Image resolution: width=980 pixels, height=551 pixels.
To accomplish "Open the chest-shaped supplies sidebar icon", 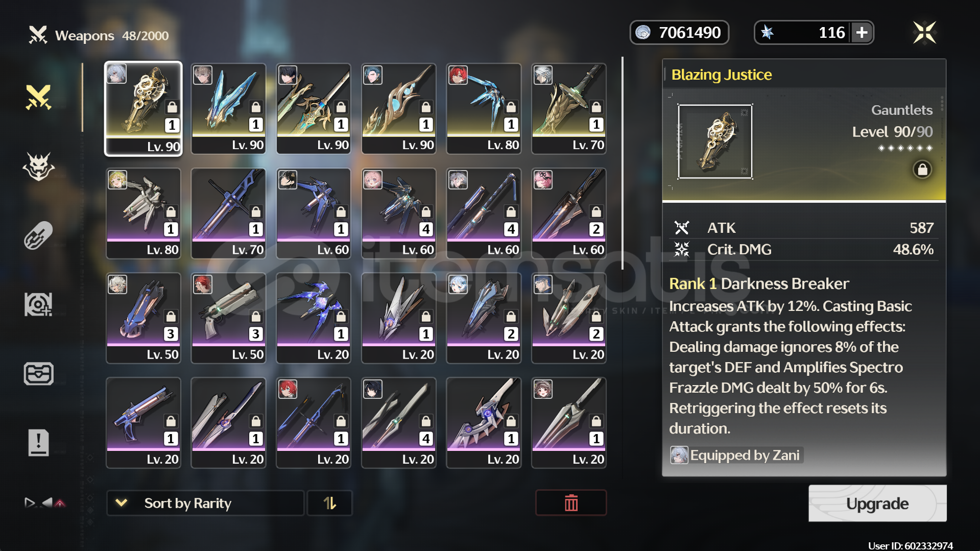I will point(39,373).
